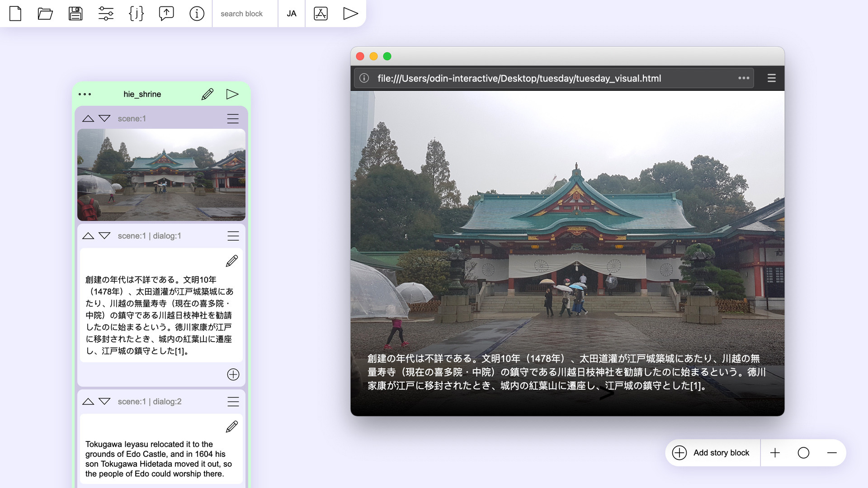This screenshot has width=868, height=488.
Task: Select the settings sliders icon
Action: (105, 13)
